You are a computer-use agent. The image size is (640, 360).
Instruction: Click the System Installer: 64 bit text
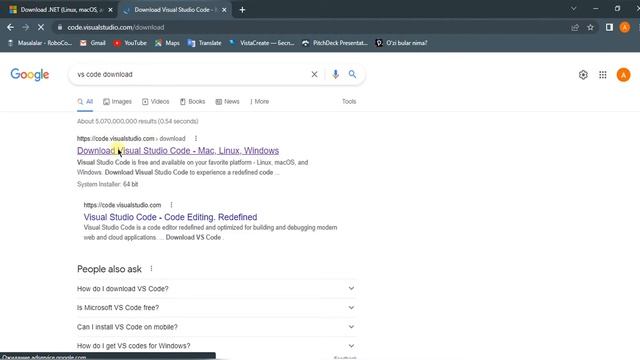tap(107, 184)
